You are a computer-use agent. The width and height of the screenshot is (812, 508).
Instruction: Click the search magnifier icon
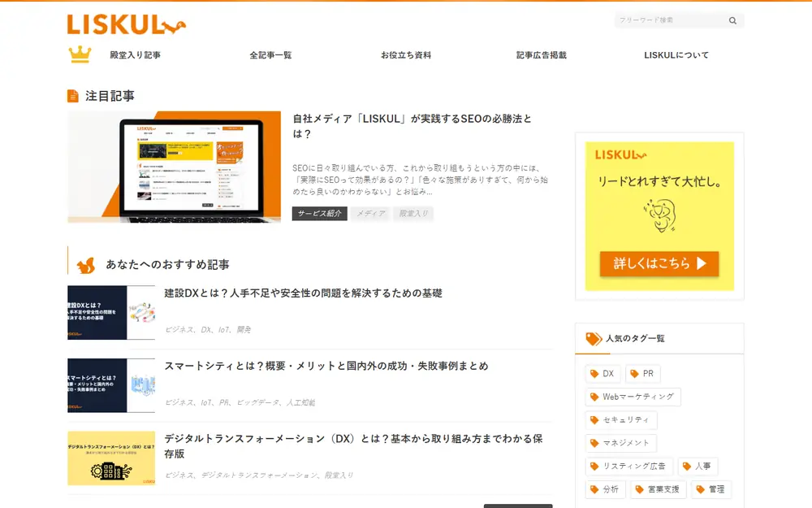732,20
